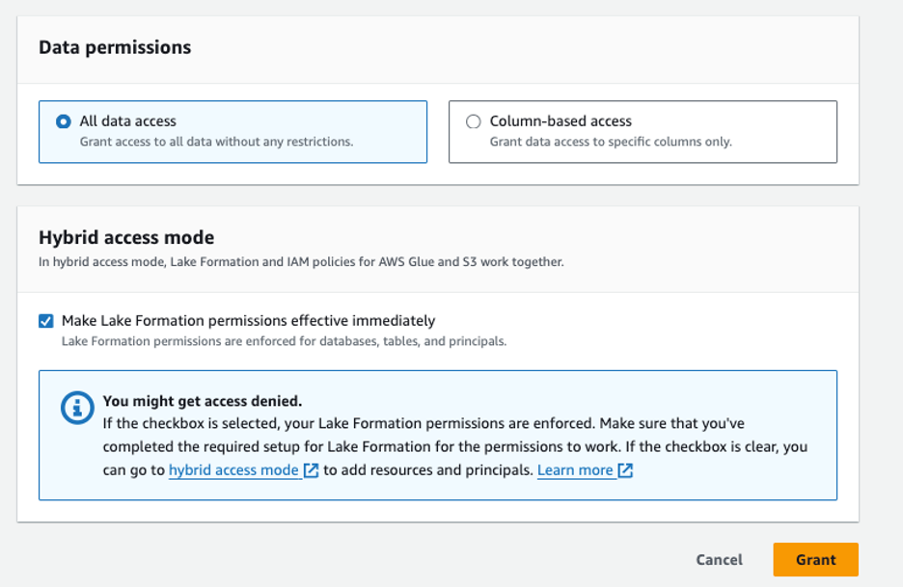Click 'Grant access to all data' description text
Viewport: 903px width, 588px height.
(x=216, y=142)
